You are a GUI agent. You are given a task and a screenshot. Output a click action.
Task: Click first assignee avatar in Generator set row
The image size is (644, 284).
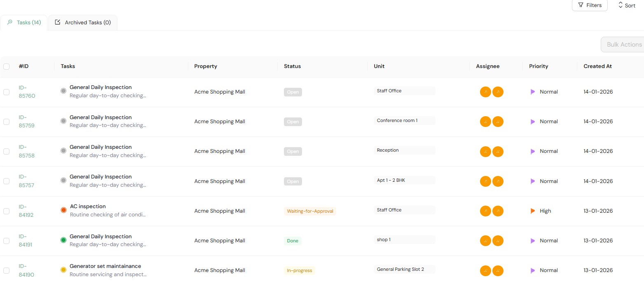coord(485,271)
